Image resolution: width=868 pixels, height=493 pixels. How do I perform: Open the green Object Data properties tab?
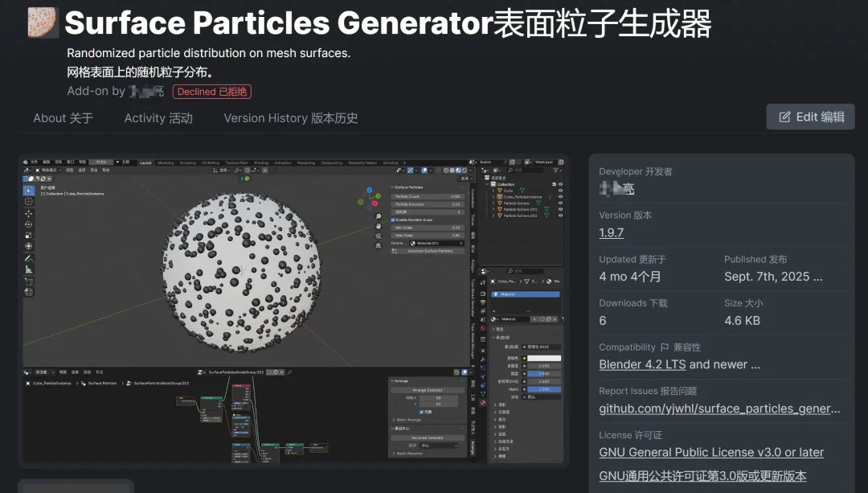coord(483,394)
